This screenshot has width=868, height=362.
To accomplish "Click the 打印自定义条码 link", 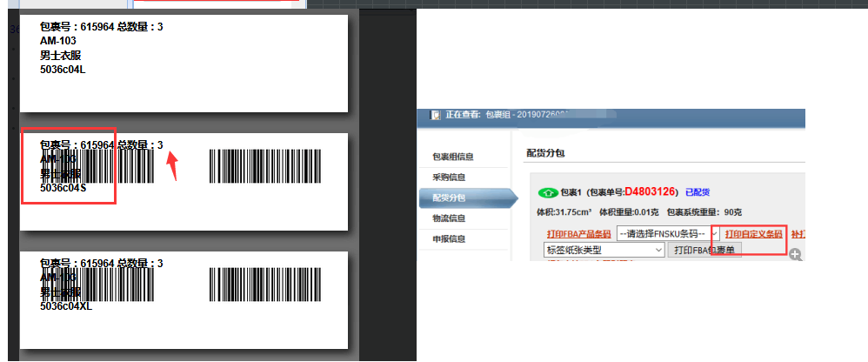I will click(753, 234).
